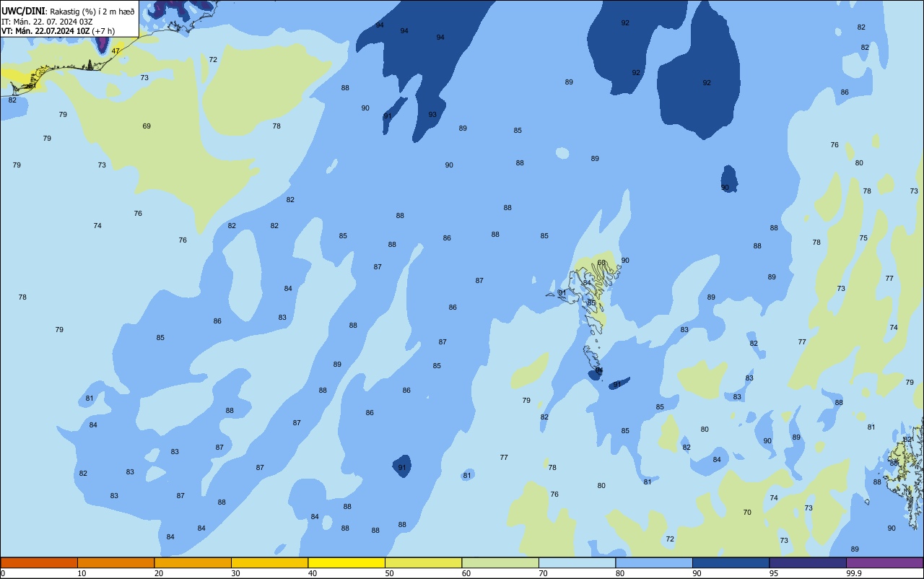
Task: Click the 'UWC/DINI' title text
Action: tap(22, 12)
